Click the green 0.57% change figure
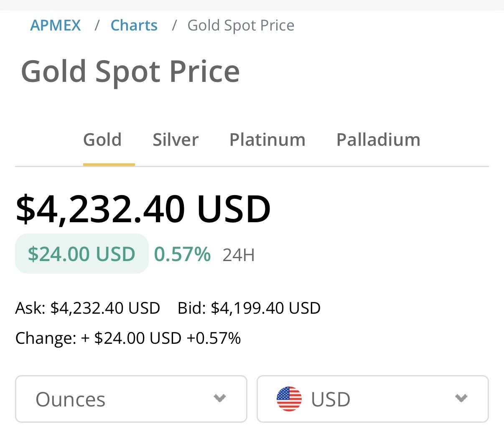Image resolution: width=504 pixels, height=429 pixels. click(x=182, y=254)
